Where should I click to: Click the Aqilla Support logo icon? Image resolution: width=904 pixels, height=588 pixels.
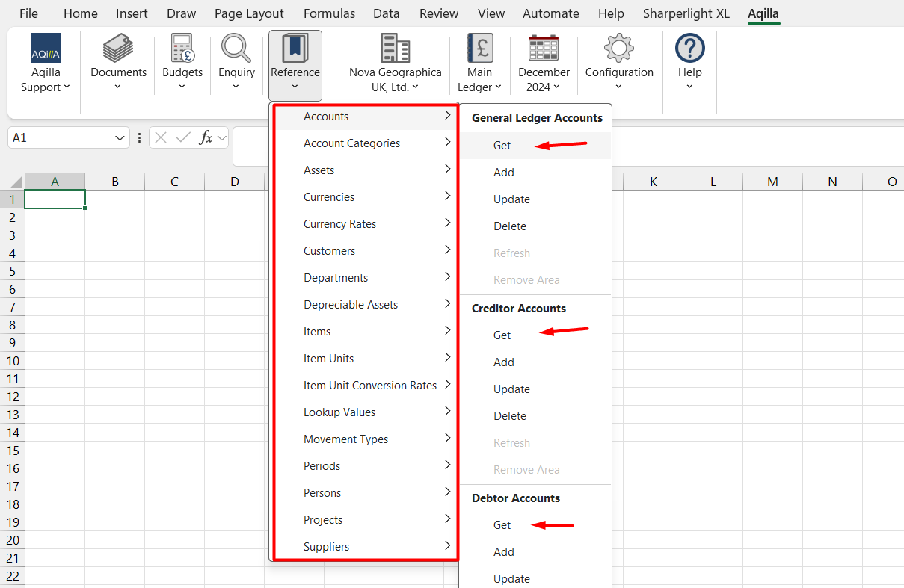coord(46,48)
